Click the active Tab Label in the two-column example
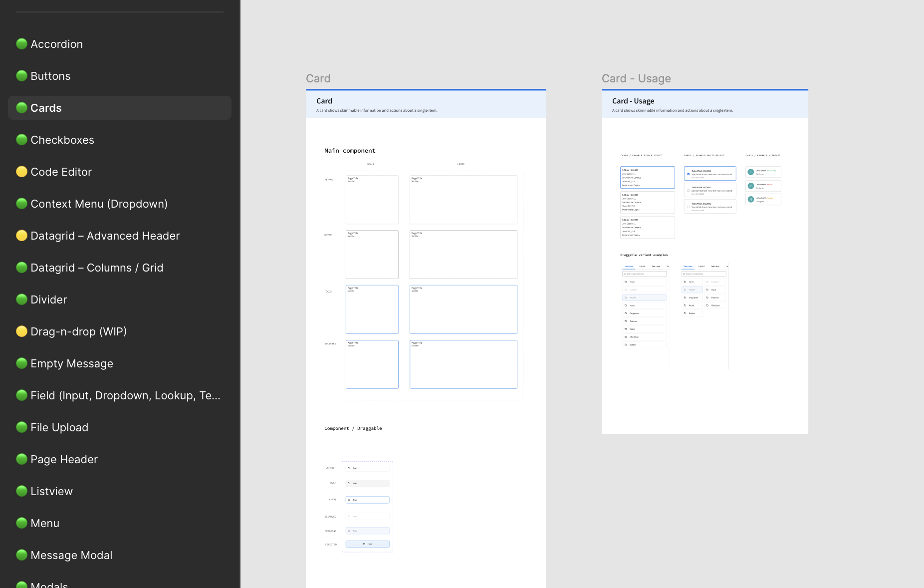The image size is (924, 588). coord(688,267)
